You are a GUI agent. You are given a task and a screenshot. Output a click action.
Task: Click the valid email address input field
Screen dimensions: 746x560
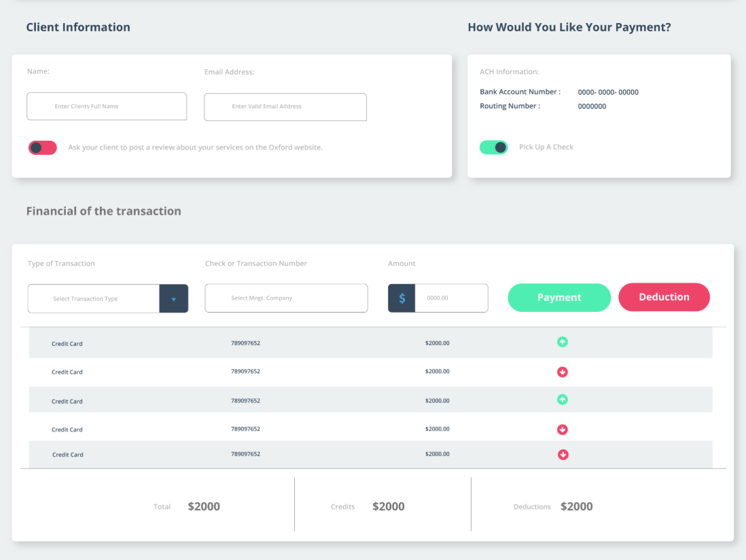285,107
